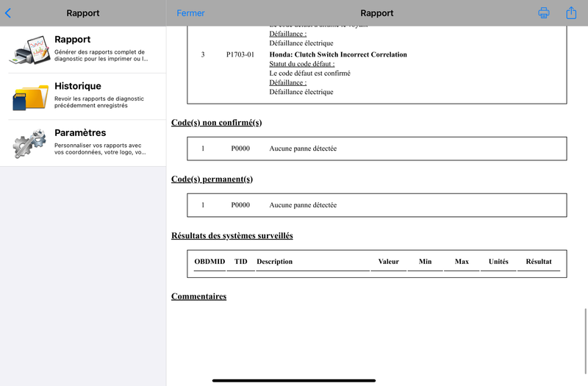Print the report using printer icon

pyautogui.click(x=544, y=12)
